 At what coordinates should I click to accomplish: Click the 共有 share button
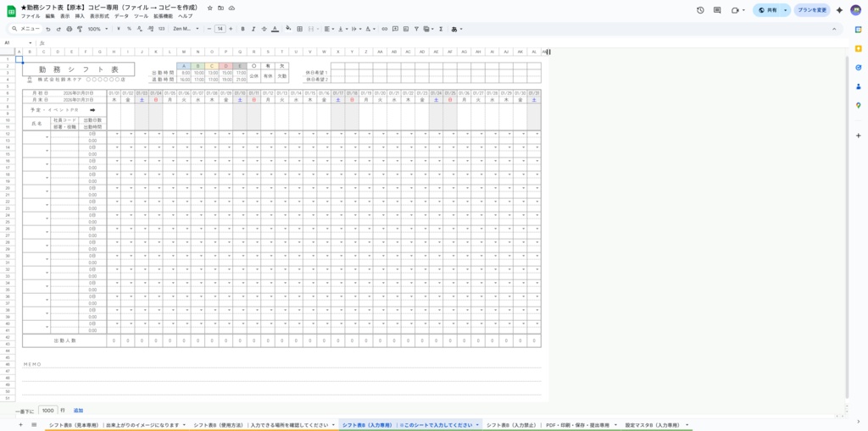tap(768, 10)
